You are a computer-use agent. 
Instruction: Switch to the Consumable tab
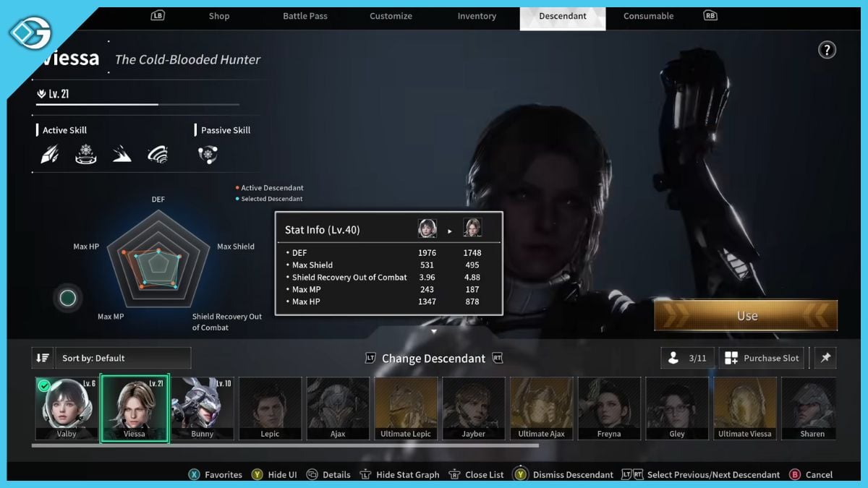tap(648, 16)
